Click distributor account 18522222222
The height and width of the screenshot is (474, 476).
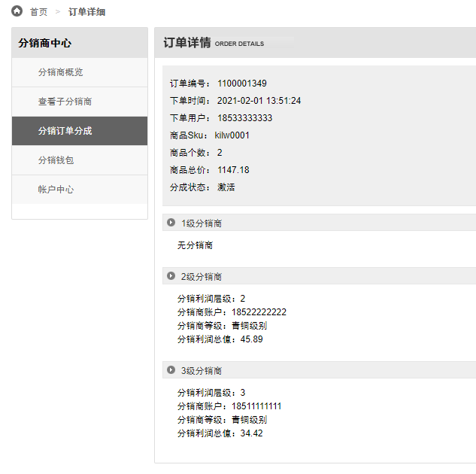pos(259,311)
